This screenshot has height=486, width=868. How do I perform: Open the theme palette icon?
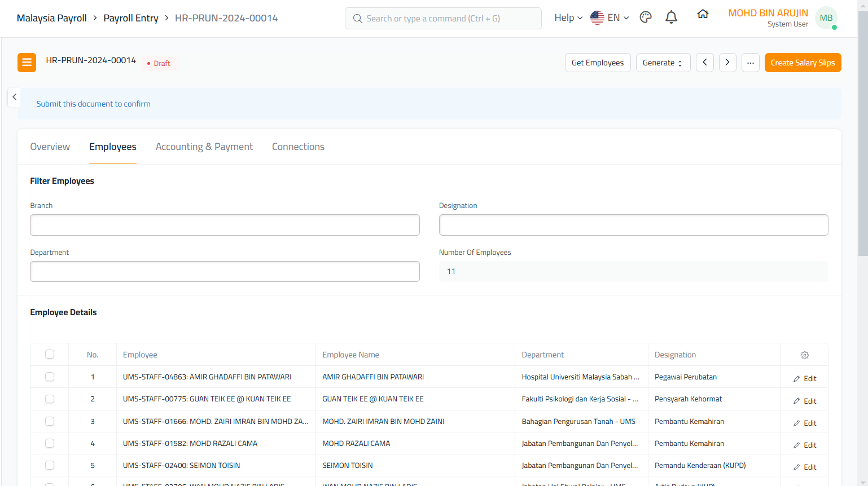[646, 17]
